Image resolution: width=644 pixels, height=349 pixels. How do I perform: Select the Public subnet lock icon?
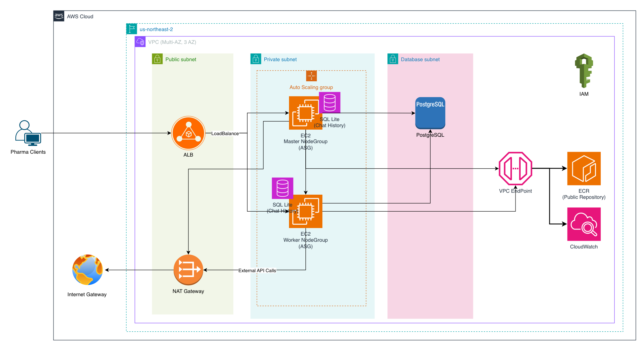click(x=157, y=59)
